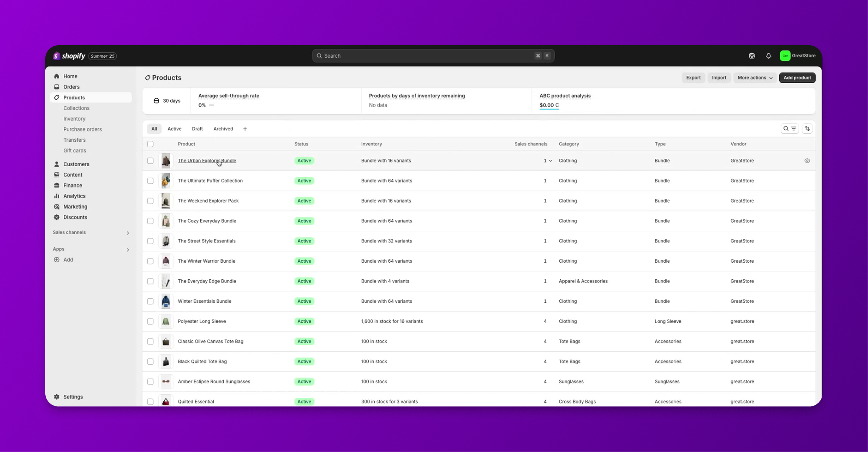Click the notifications bell icon
868x452 pixels.
[x=768, y=56]
